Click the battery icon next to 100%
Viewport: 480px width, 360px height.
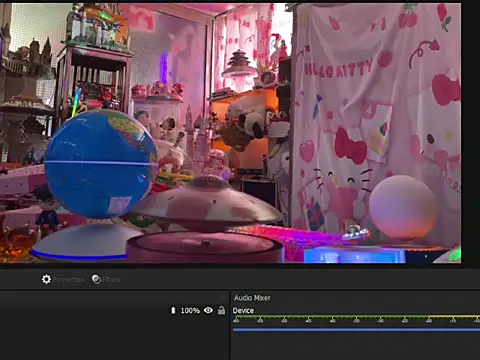point(173,310)
